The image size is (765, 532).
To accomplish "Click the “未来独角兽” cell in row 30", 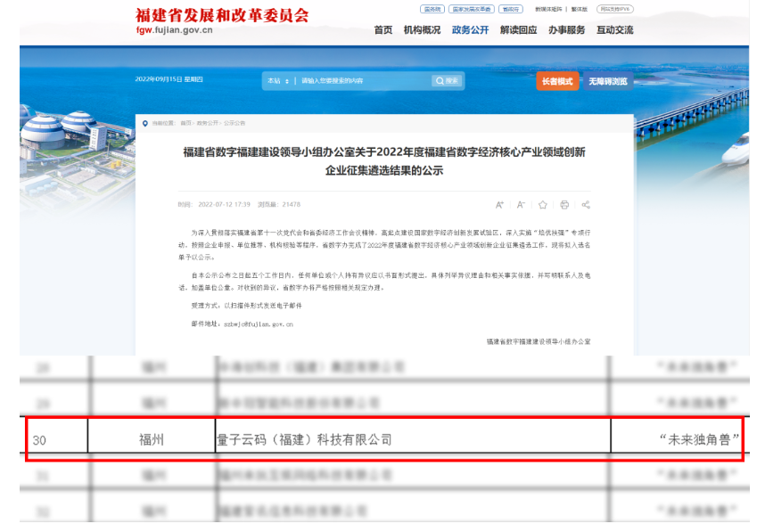I will [x=699, y=440].
